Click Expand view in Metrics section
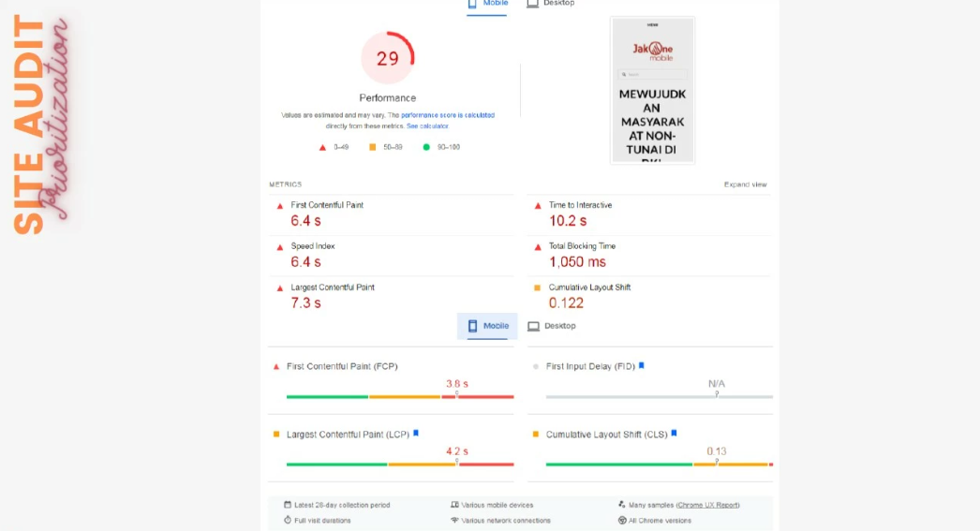Screen dimensions: 980x531 (745, 184)
